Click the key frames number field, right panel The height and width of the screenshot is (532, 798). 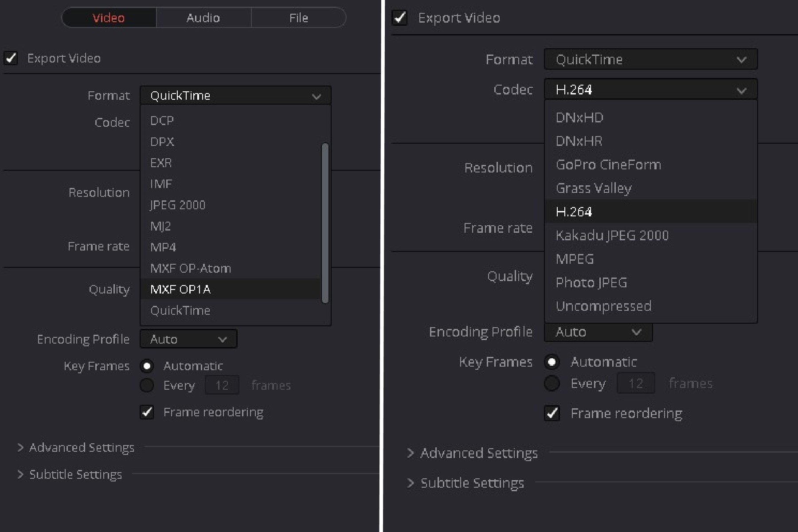pos(636,383)
